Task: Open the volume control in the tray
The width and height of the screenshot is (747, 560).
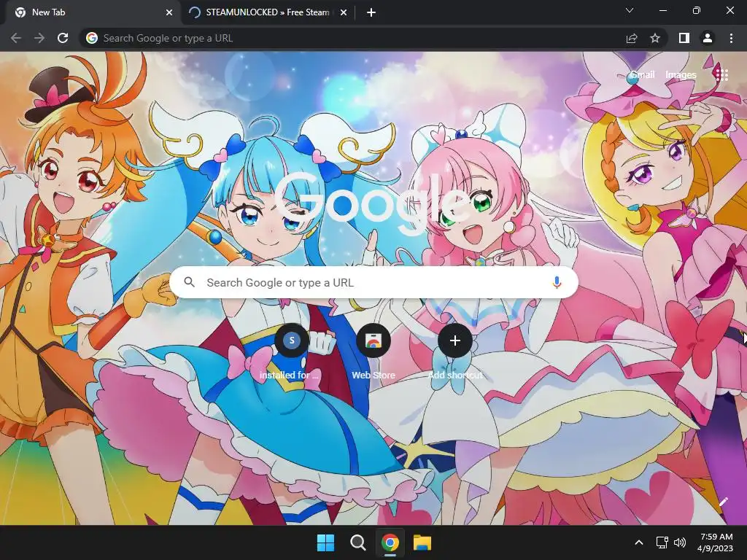Action: (x=680, y=542)
